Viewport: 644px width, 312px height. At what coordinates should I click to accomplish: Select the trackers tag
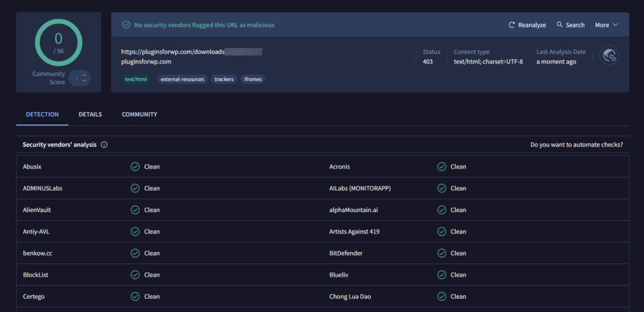click(x=225, y=79)
